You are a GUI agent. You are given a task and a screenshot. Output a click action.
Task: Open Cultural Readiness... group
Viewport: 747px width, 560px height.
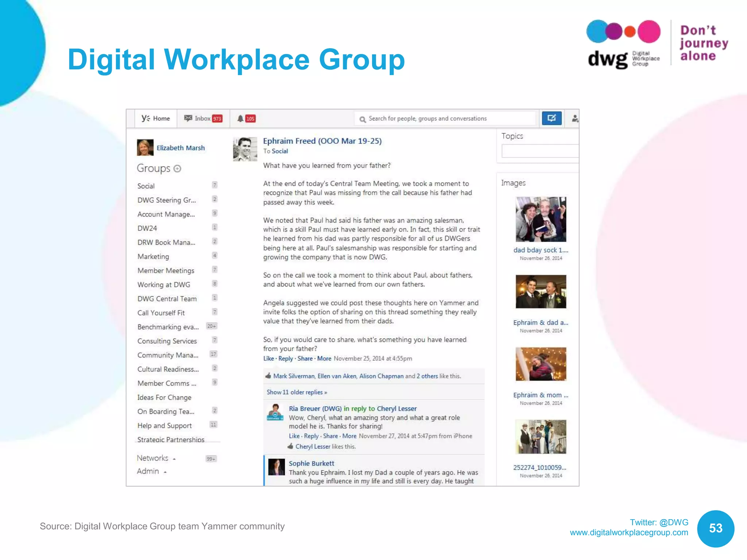coord(168,369)
